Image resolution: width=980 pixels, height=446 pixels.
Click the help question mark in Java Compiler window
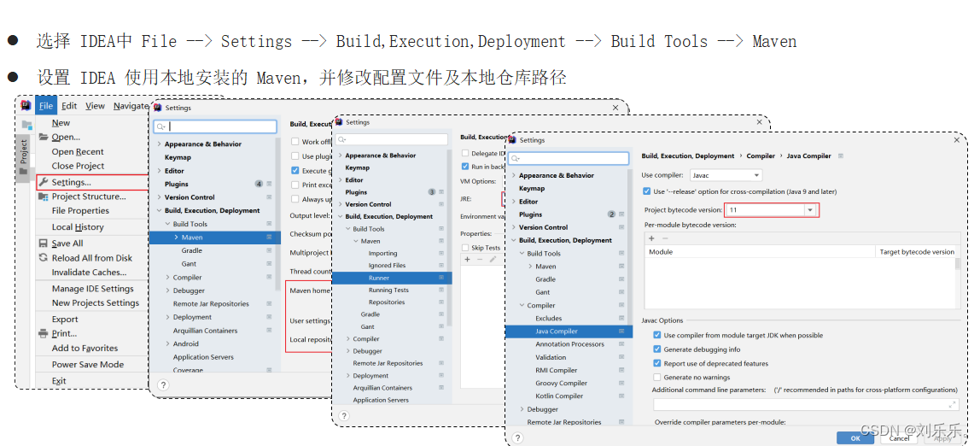517,437
